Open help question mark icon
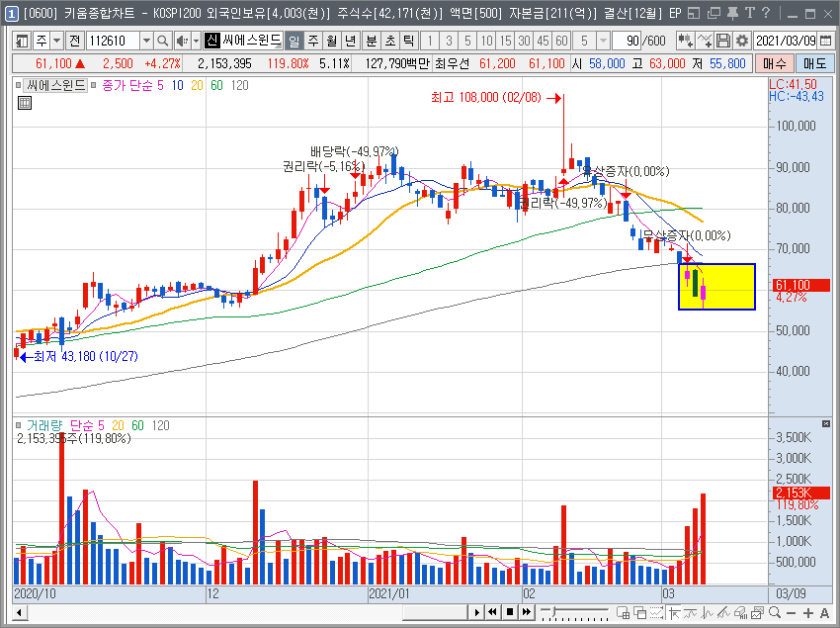840x628 pixels. click(x=766, y=13)
